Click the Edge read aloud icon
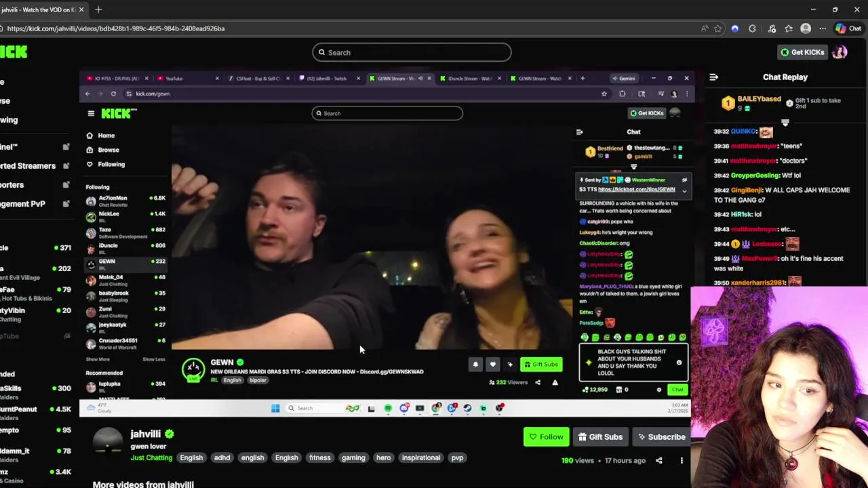 (705, 28)
